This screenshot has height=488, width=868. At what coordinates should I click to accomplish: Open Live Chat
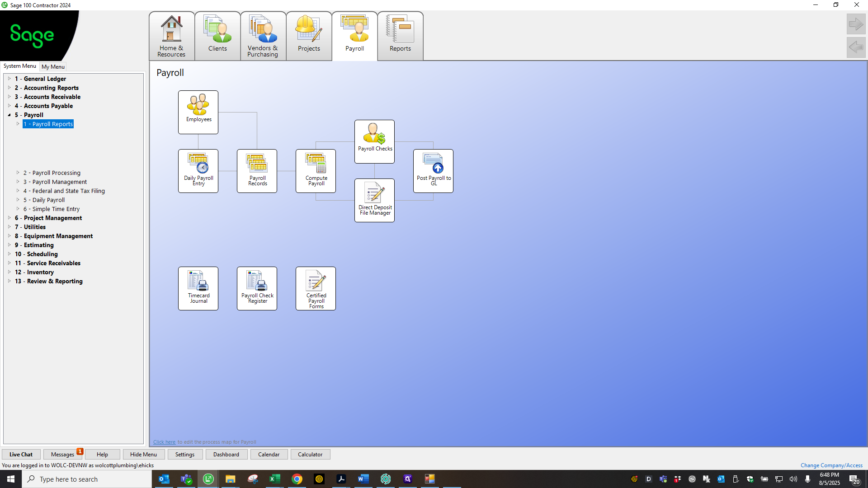click(x=21, y=455)
